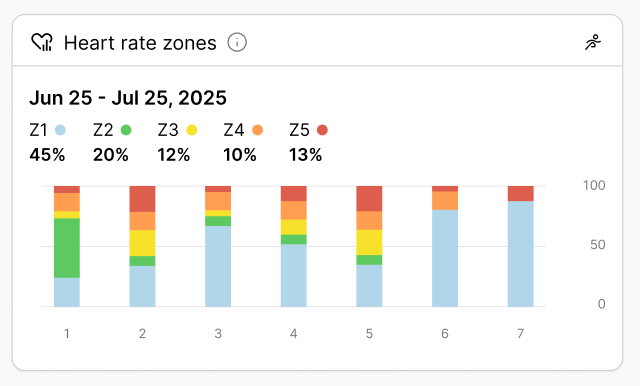The height and width of the screenshot is (386, 640).
Task: Click the heart rate chart icon
Action: point(42,42)
